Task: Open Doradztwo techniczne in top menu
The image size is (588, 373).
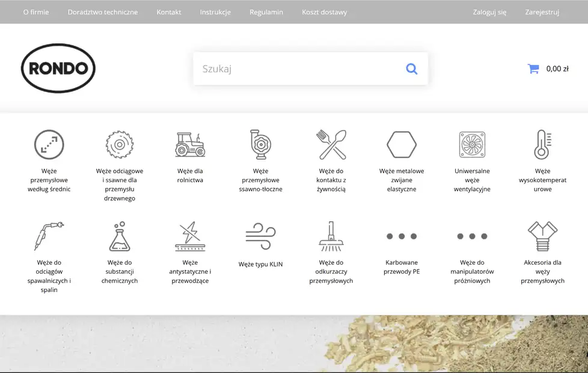Action: (103, 12)
